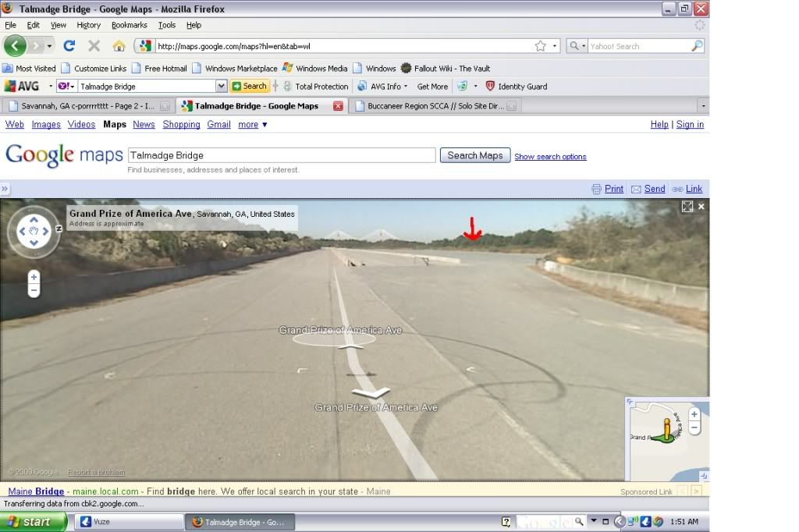The width and height of the screenshot is (799, 532).
Task: Expand the collapsed left side panel
Action: tap(5, 189)
